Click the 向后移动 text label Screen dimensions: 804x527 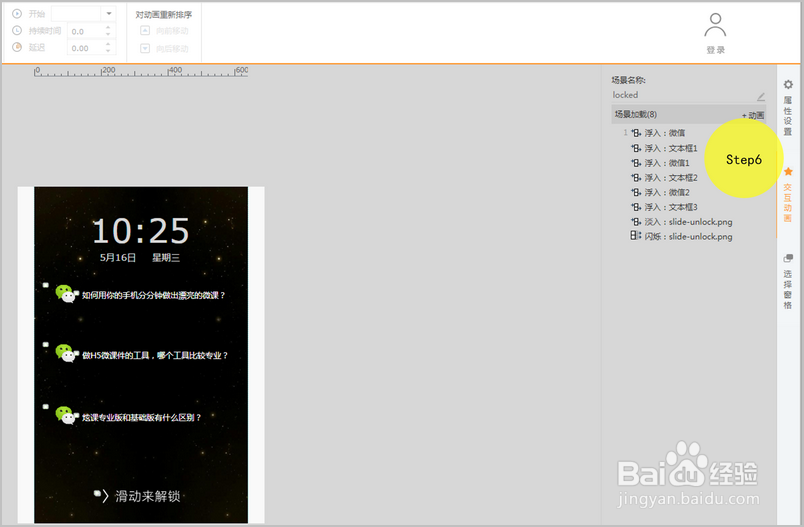[x=172, y=49]
